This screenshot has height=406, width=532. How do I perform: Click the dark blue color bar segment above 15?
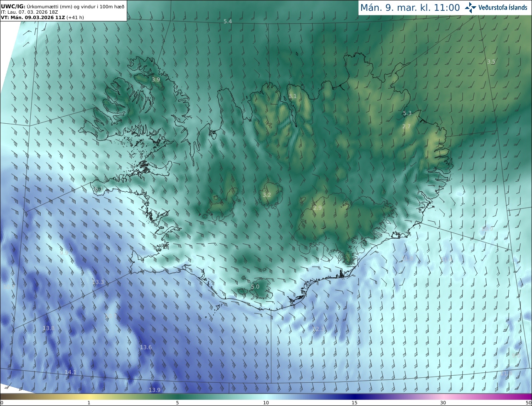click(x=355, y=396)
